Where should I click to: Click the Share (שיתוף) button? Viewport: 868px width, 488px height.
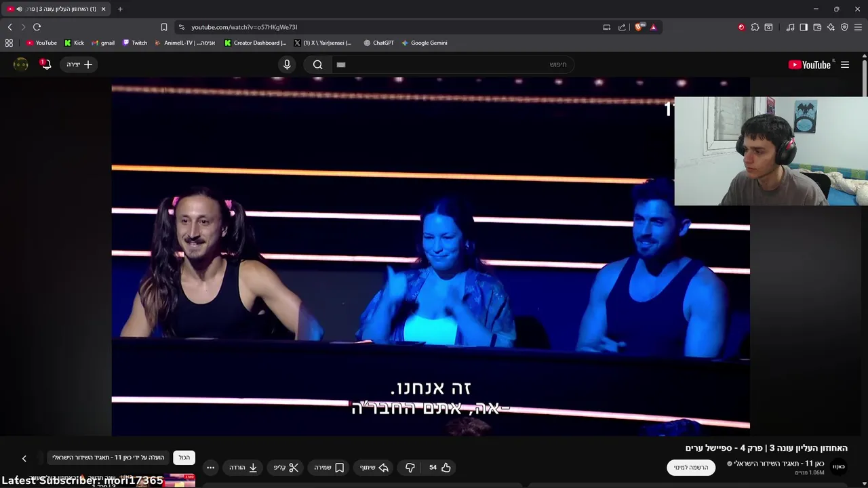pyautogui.click(x=374, y=468)
